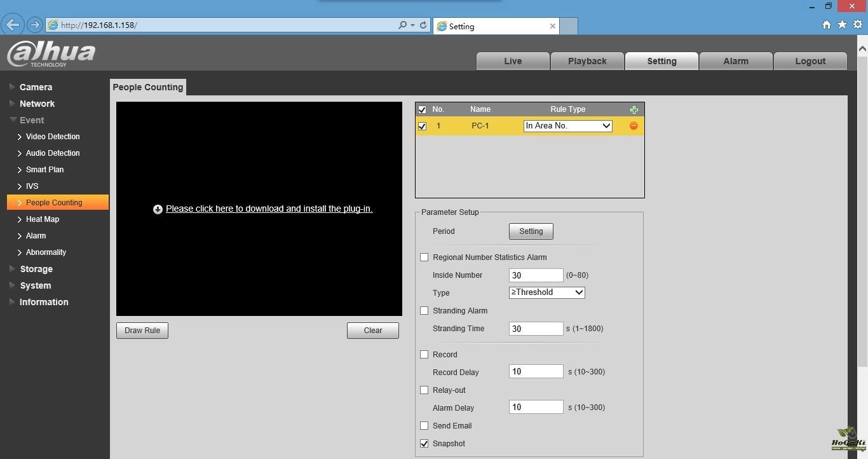
Task: Delete rule PC-1 with the orange minus icon
Action: [634, 126]
